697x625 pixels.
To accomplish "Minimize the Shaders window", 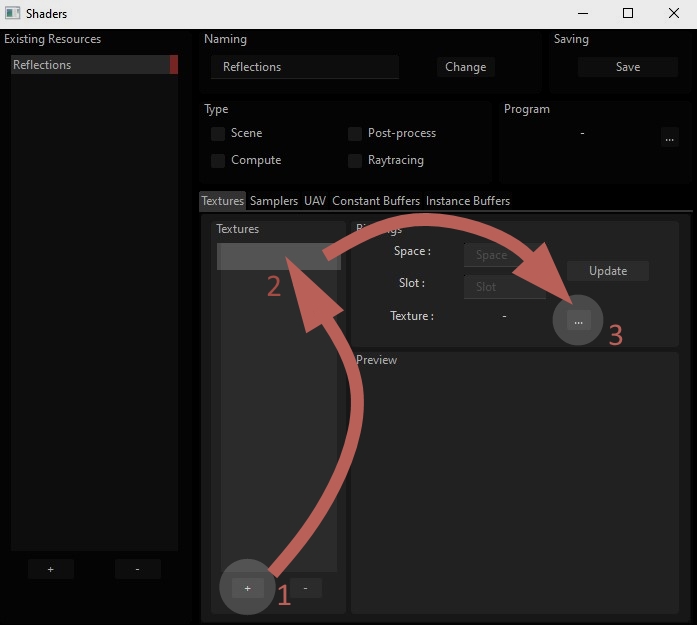I will click(x=583, y=13).
